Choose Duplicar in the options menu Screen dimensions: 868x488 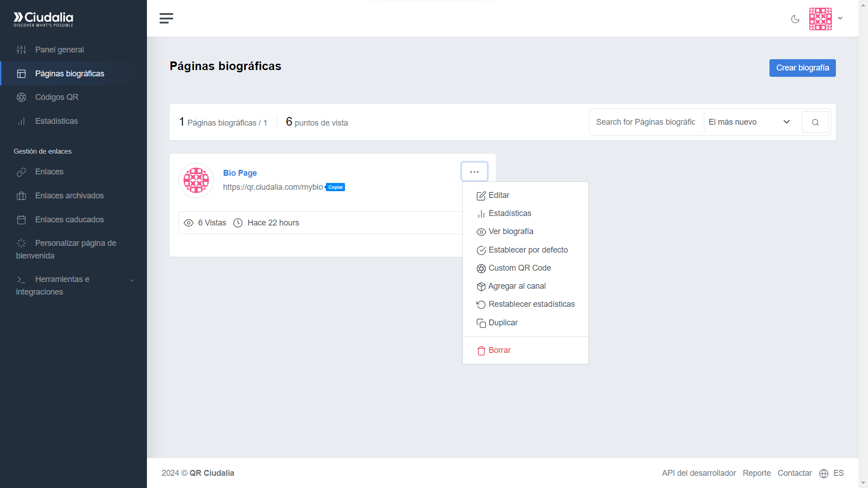click(503, 323)
